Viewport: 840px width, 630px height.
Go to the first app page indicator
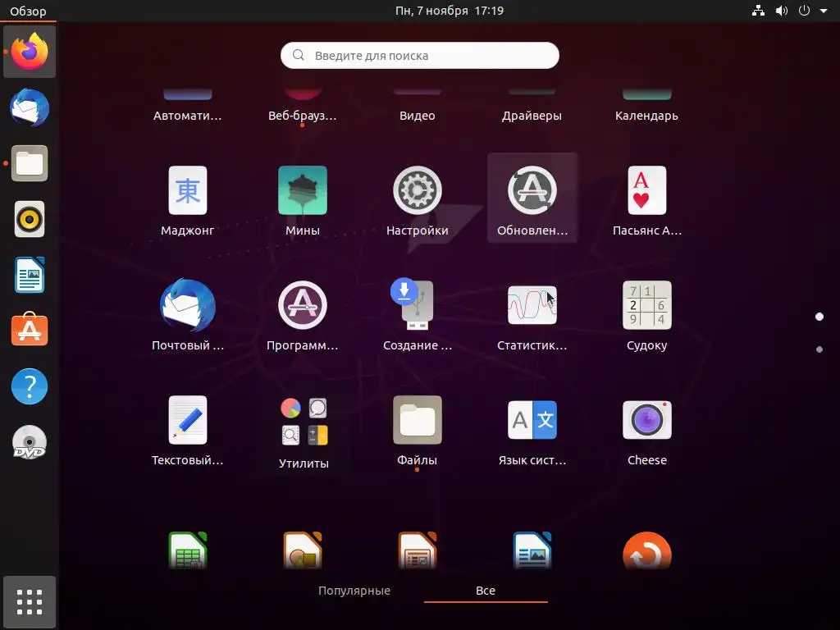[x=819, y=317]
